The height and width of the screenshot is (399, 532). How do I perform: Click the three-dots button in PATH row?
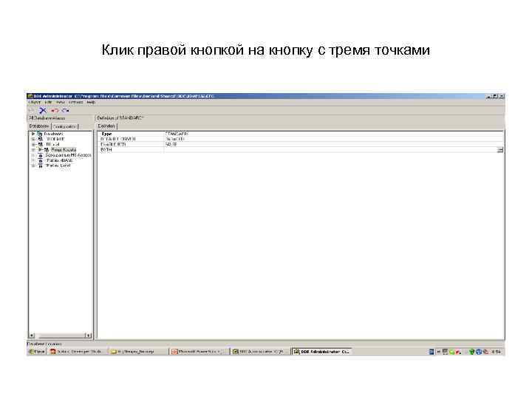(x=500, y=149)
